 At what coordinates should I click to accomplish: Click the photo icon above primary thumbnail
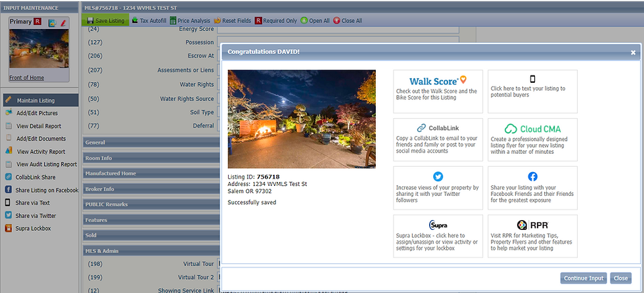pyautogui.click(x=52, y=23)
